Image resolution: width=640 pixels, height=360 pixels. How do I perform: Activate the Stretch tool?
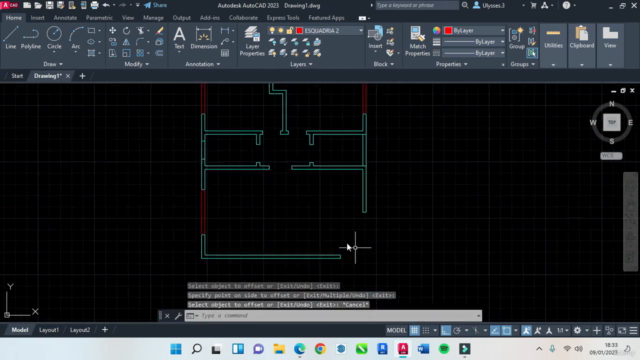112,53
